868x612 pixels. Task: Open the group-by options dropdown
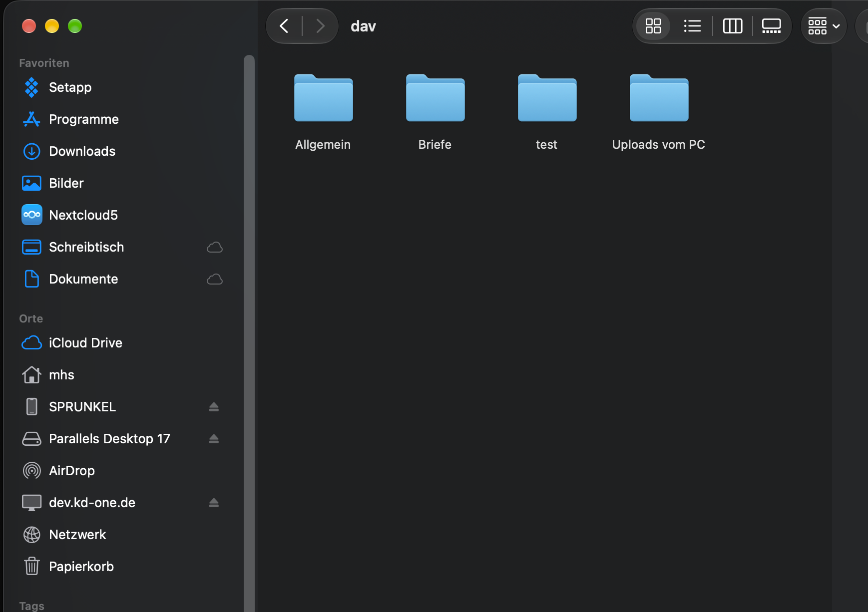click(x=824, y=26)
